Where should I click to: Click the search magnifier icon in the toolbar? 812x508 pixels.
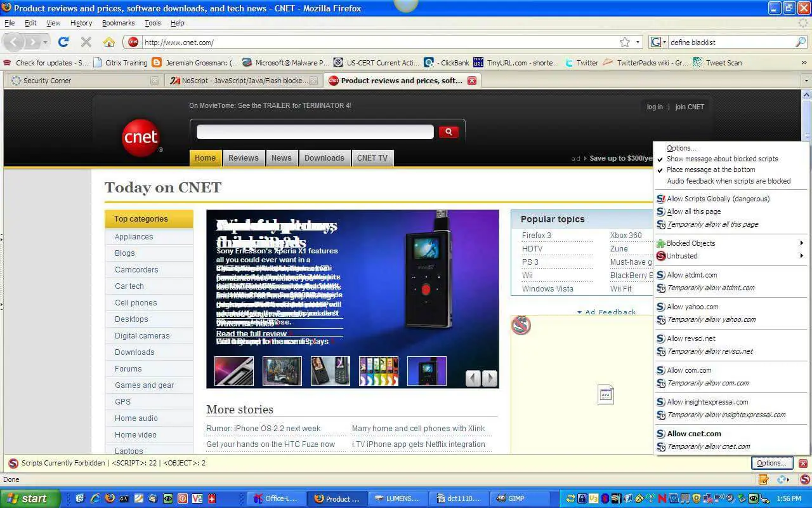(x=801, y=42)
